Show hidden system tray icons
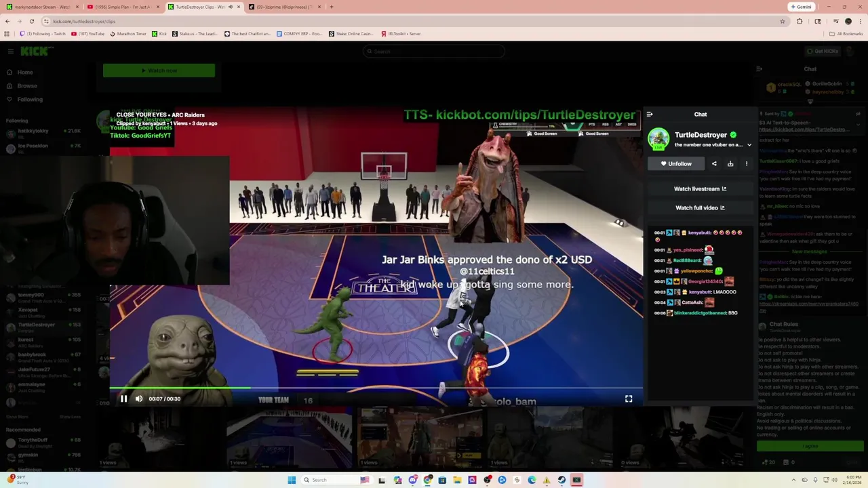Image resolution: width=868 pixels, height=488 pixels. 793,480
